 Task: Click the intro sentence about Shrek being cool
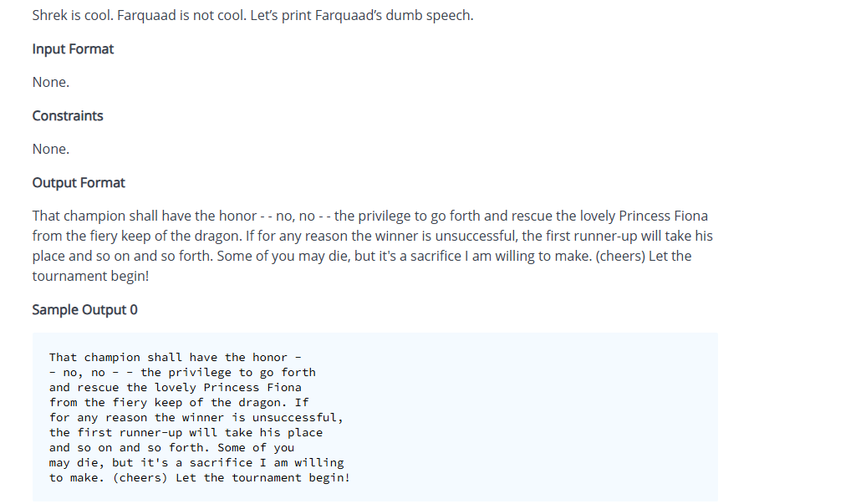[x=252, y=16]
